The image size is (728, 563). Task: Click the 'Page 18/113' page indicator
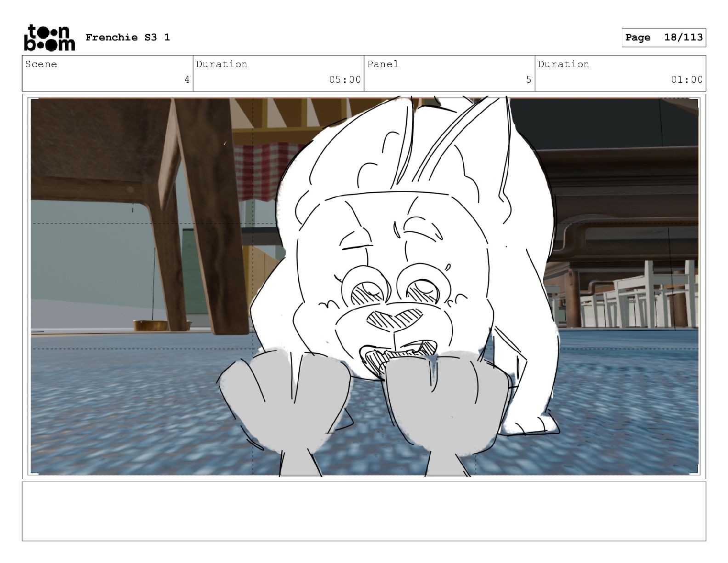pyautogui.click(x=664, y=37)
